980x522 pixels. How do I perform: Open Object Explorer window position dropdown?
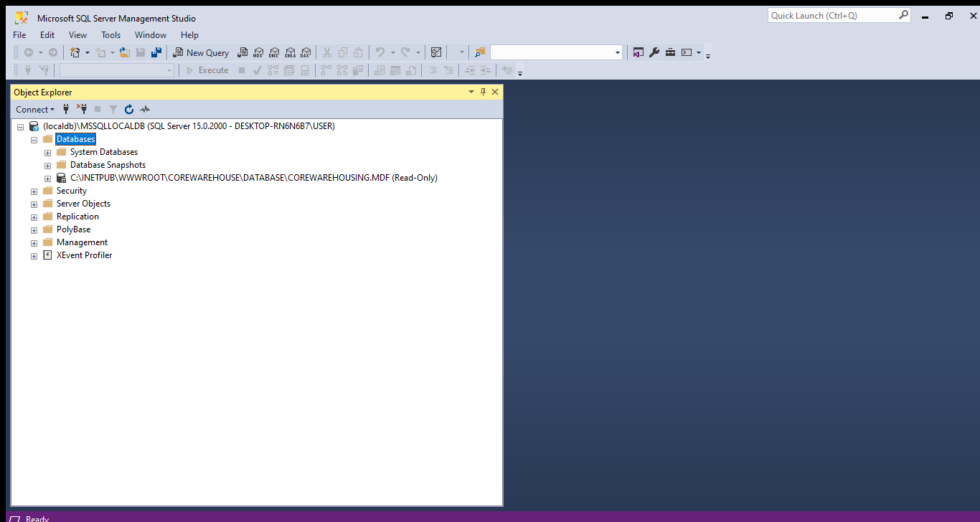coord(471,92)
